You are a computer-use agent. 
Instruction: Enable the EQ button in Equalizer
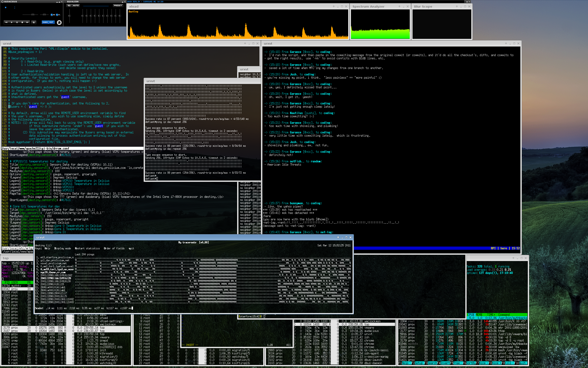[x=69, y=5]
